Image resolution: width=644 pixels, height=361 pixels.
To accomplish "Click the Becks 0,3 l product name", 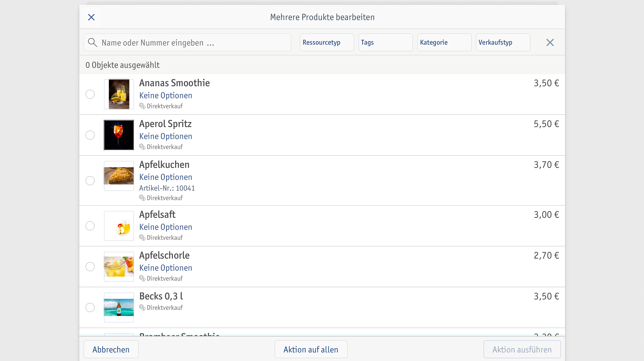I will tap(161, 296).
